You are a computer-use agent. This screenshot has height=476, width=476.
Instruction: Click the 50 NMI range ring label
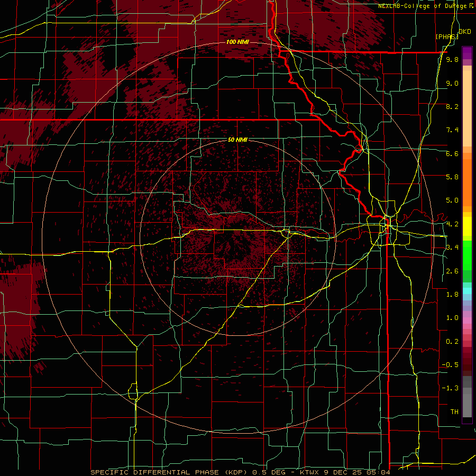coord(237,140)
